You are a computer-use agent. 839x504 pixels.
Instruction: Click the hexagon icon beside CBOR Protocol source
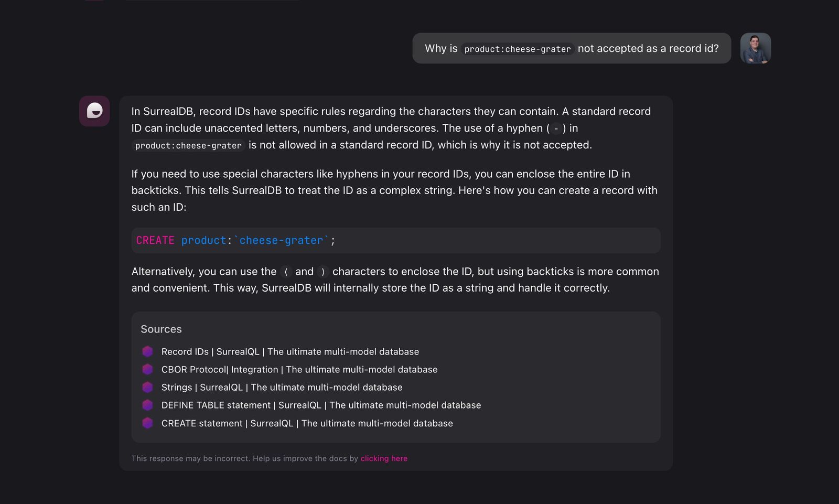click(147, 369)
